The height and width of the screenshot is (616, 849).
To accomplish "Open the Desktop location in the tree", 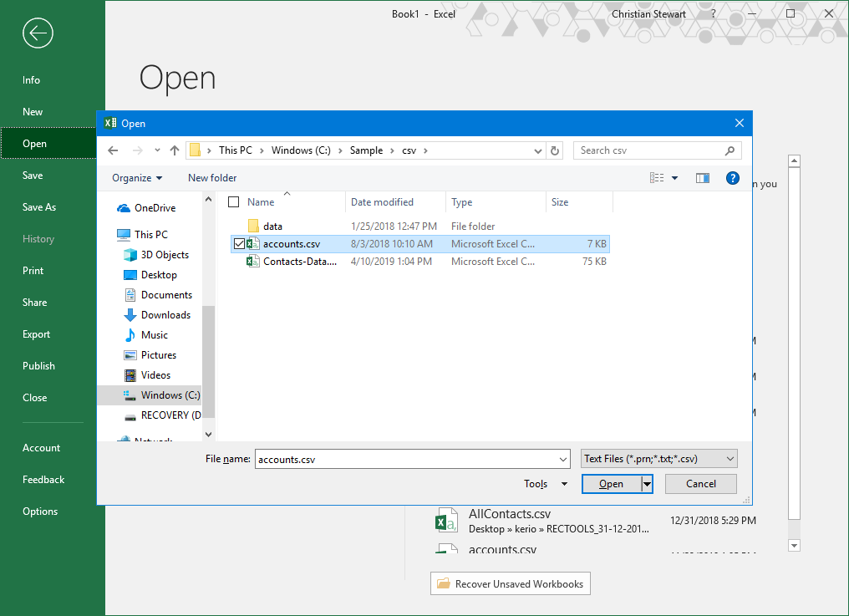I will click(159, 275).
